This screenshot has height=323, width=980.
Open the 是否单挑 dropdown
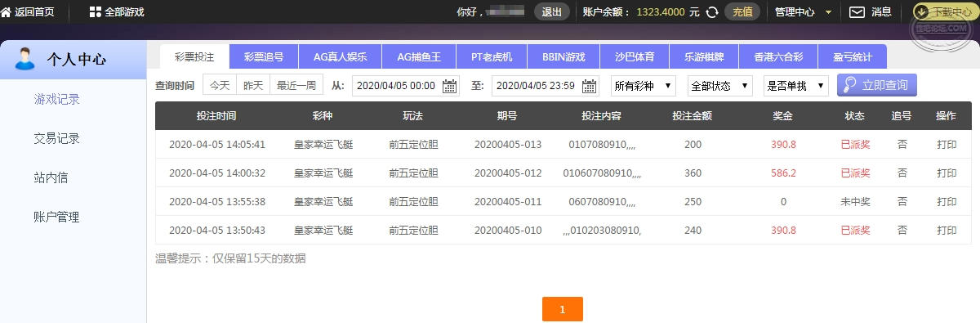coord(796,86)
